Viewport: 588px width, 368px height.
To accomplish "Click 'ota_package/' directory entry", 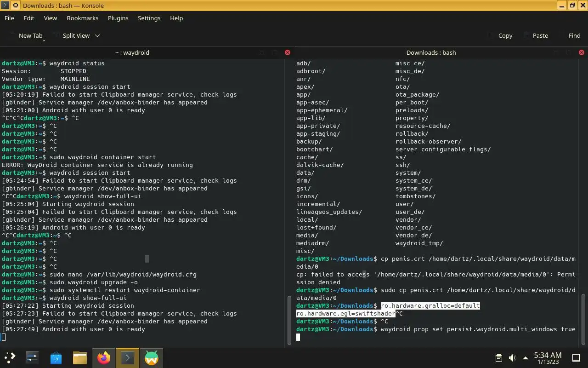I will (418, 94).
